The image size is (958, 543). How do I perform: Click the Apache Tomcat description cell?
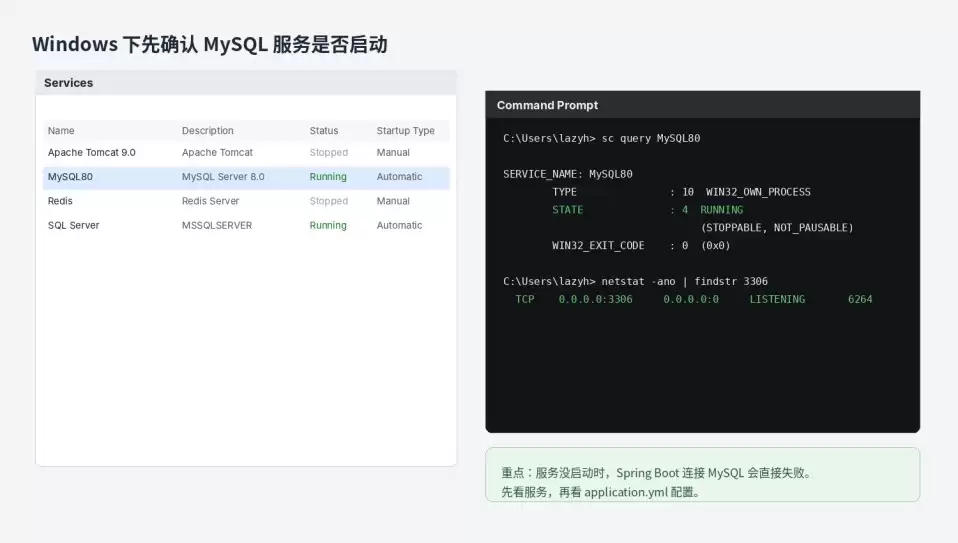tap(218, 153)
